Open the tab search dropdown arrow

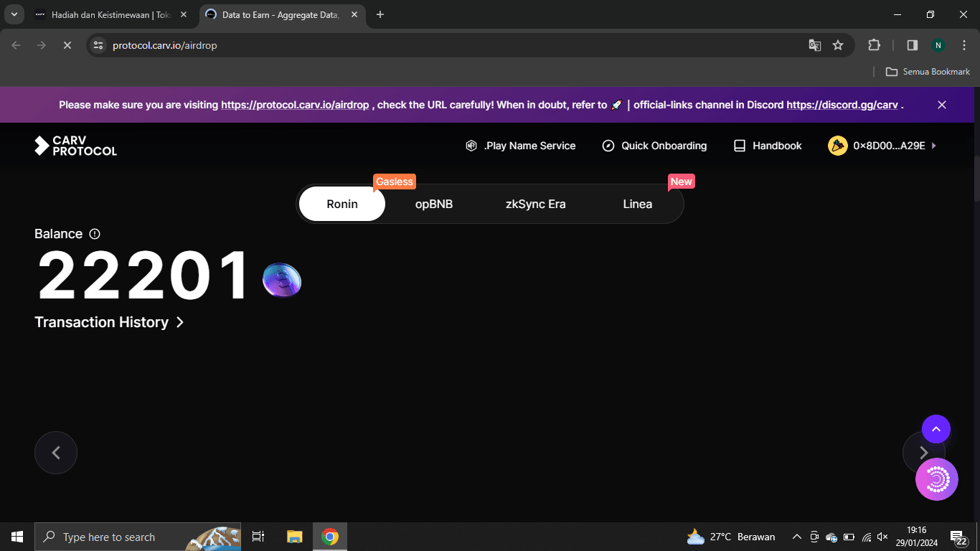click(14, 14)
